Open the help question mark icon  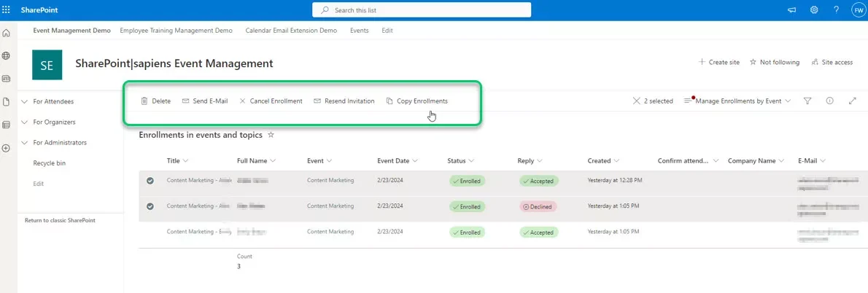click(x=837, y=10)
